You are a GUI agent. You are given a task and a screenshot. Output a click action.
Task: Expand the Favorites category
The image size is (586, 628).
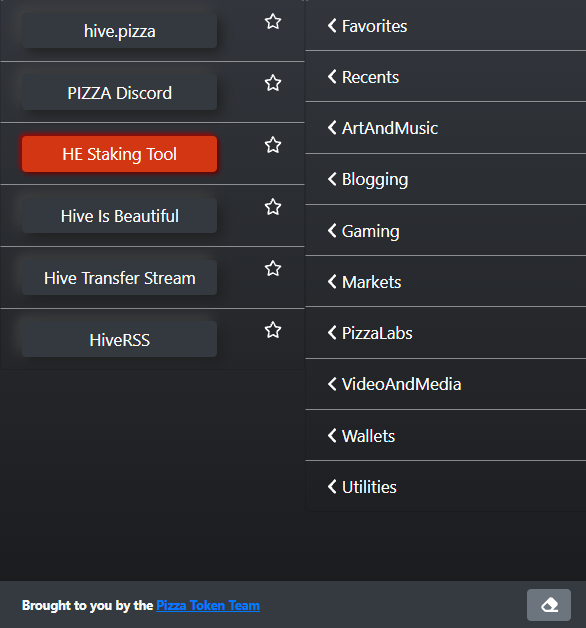[445, 26]
